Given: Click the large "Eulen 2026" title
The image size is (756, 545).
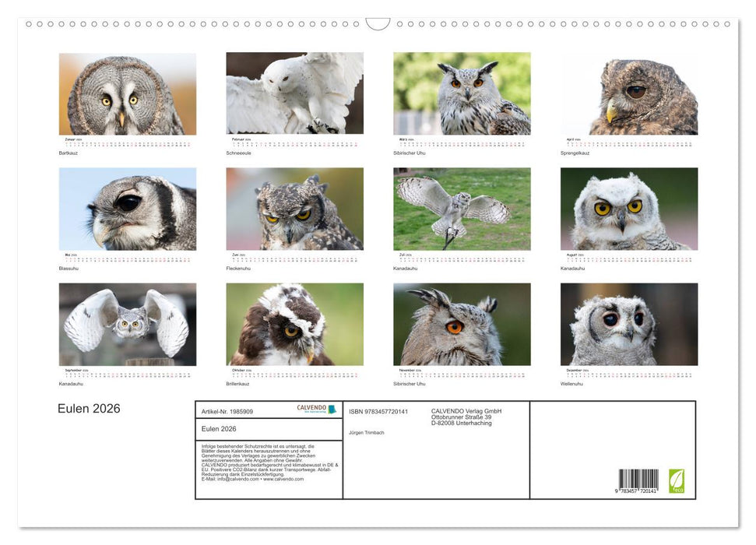Looking at the screenshot, I should point(89,409).
